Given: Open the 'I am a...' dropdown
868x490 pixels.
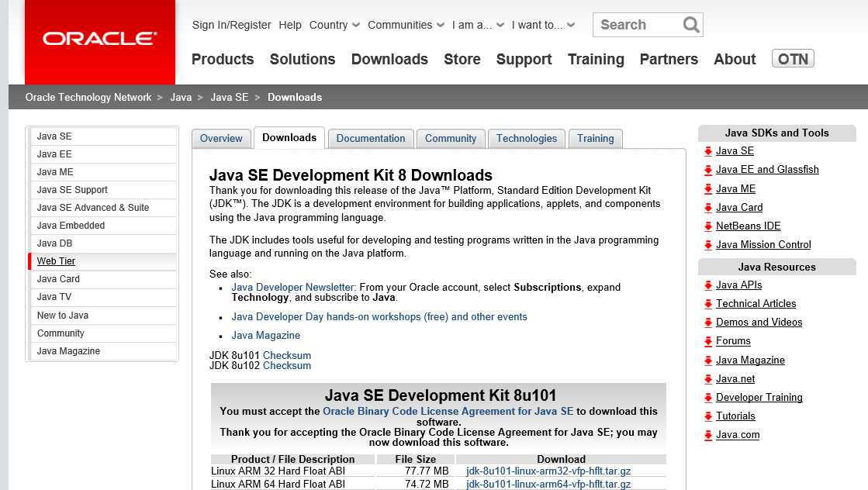Looking at the screenshot, I should pos(478,25).
